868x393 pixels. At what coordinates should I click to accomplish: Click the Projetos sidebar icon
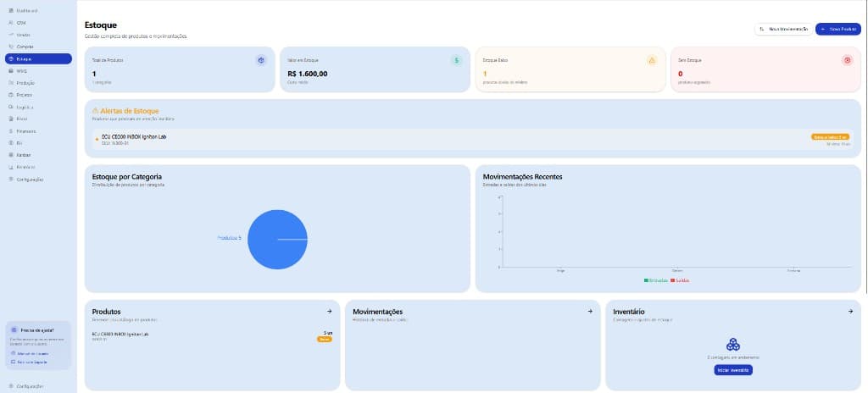11,95
